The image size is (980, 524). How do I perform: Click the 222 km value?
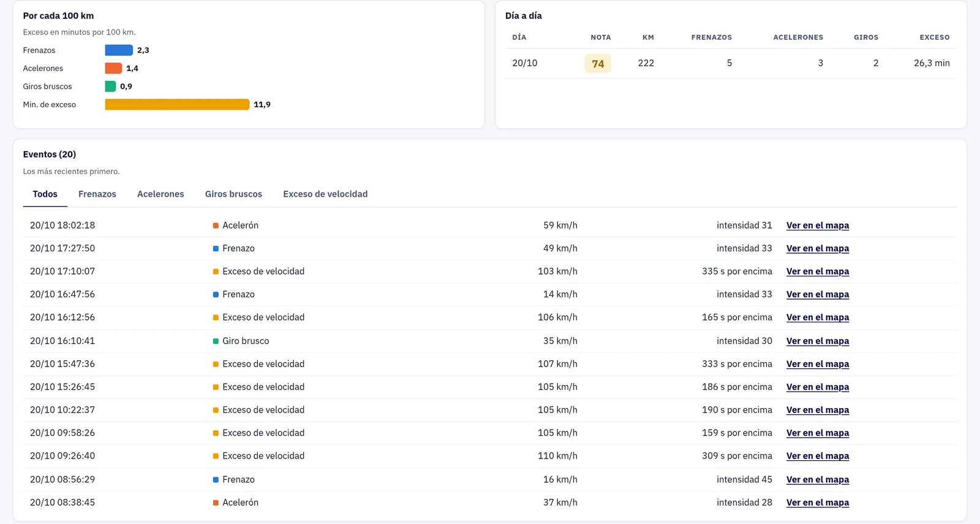pyautogui.click(x=646, y=63)
